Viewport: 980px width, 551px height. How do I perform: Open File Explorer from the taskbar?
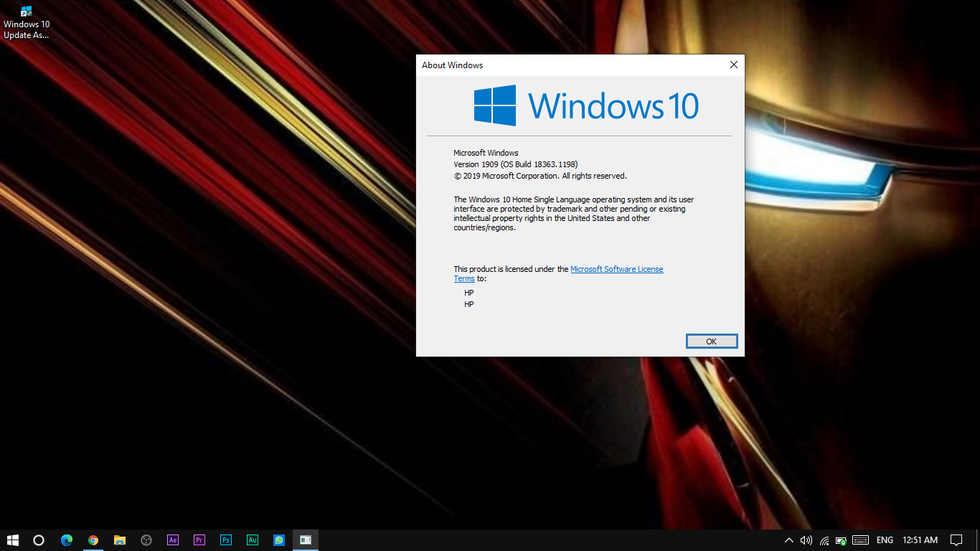120,540
